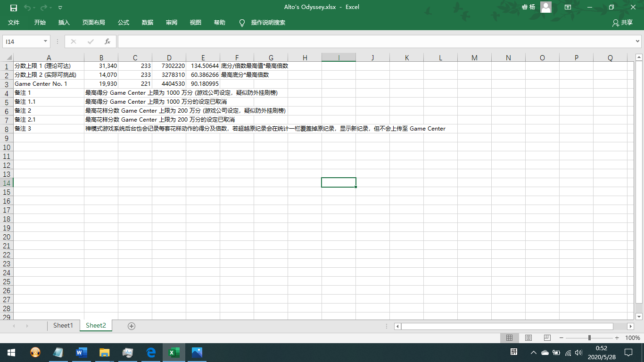Click vertical scrollbar down arrow

point(639,317)
